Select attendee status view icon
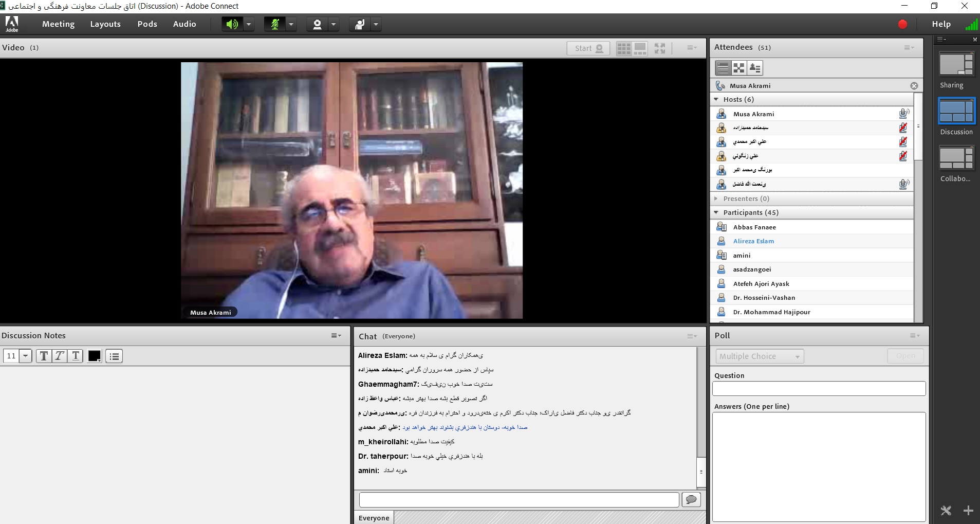Viewport: 980px width, 524px height. pyautogui.click(x=755, y=68)
